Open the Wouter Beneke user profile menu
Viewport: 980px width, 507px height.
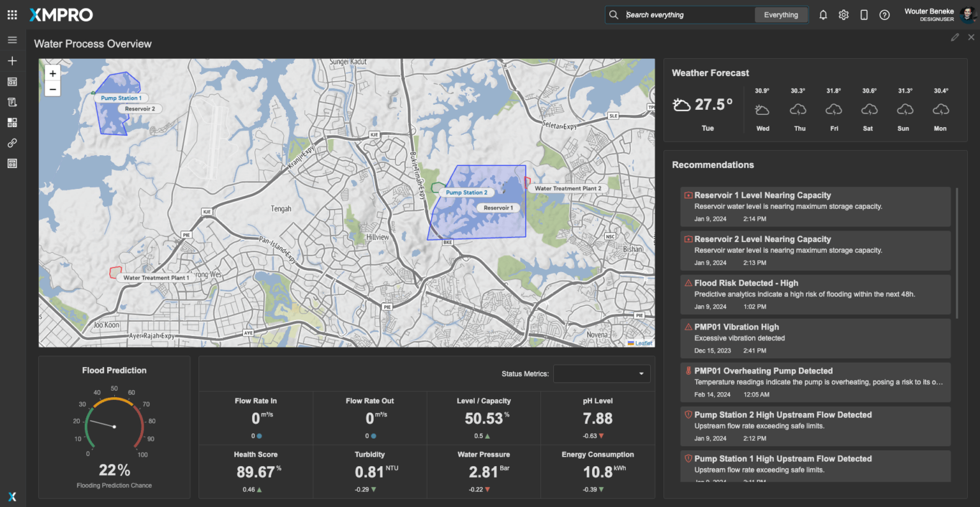pos(939,15)
